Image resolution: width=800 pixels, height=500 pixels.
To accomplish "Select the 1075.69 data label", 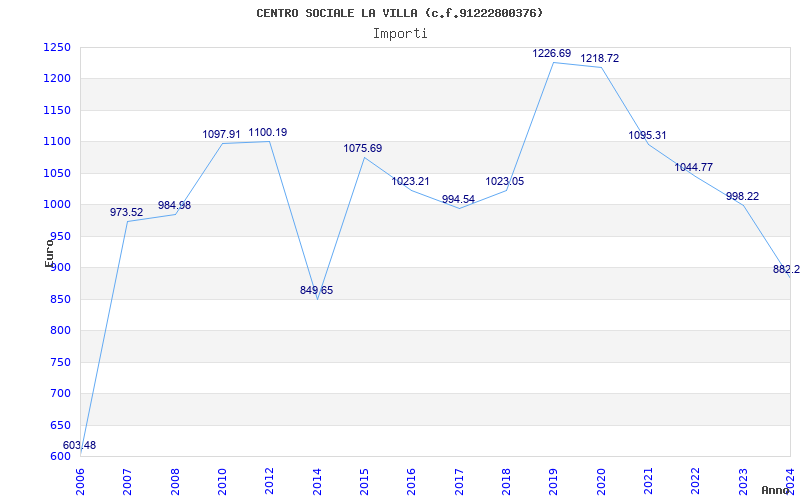I will coord(363,148).
